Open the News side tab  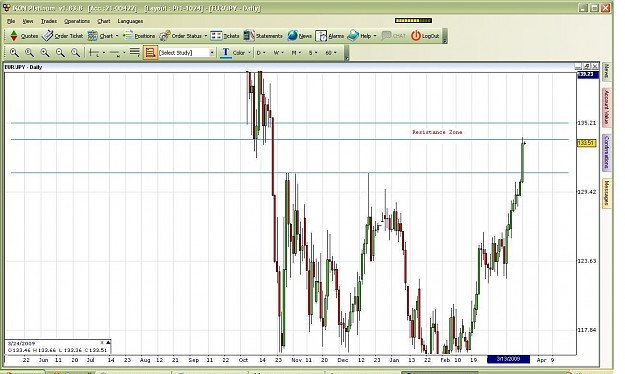[606, 72]
